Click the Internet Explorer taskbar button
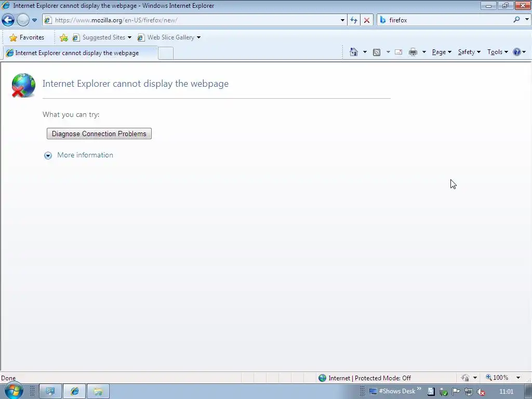The image size is (532, 399). point(74,392)
